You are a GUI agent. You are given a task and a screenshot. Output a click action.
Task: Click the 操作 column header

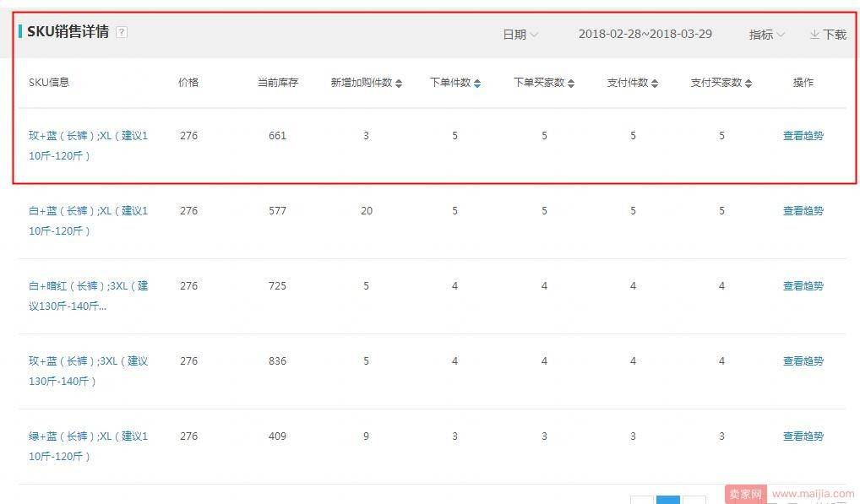803,83
